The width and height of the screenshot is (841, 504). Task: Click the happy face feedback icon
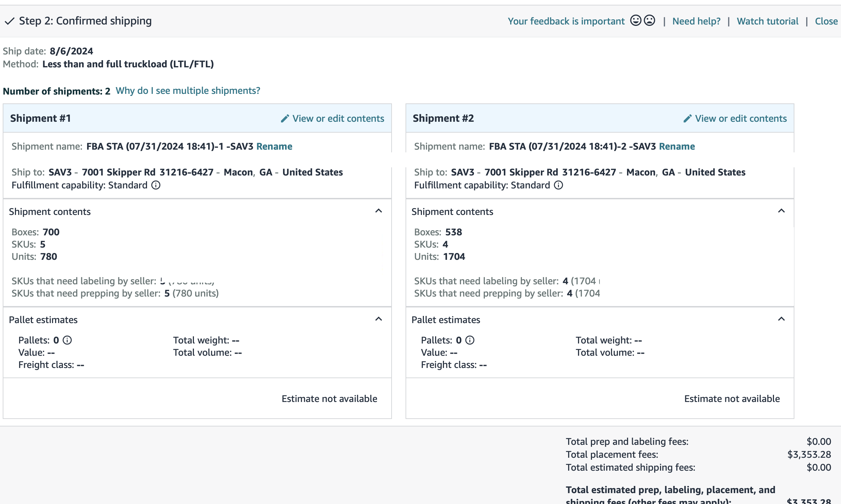(x=636, y=20)
